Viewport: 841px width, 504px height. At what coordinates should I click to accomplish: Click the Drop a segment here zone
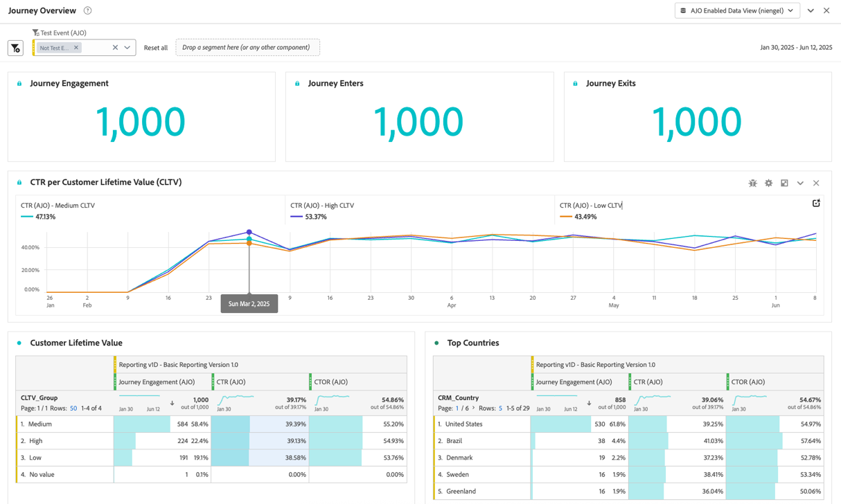[248, 47]
